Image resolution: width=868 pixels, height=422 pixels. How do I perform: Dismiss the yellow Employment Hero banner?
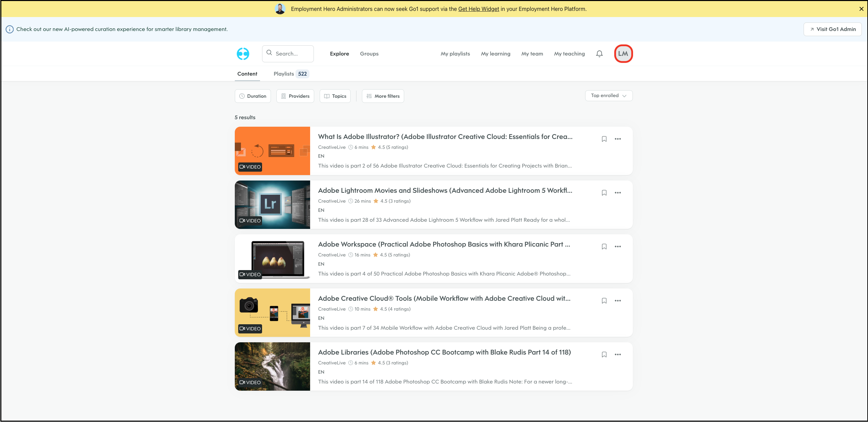[861, 9]
